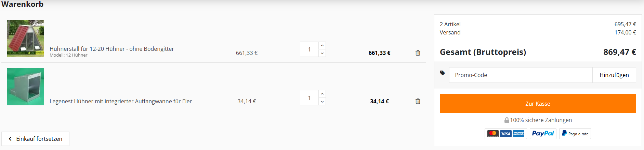
Task: Proceed with the orange Zur Kasse button
Action: pos(538,104)
